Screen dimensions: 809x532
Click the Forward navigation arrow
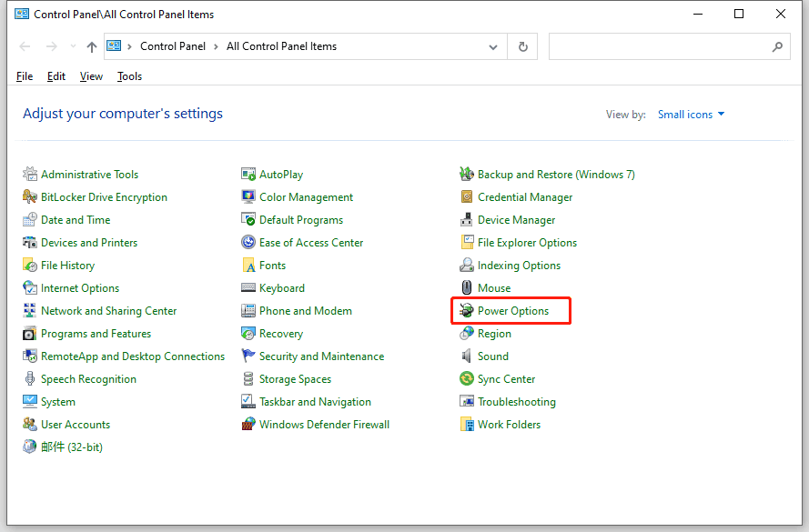pyautogui.click(x=52, y=46)
